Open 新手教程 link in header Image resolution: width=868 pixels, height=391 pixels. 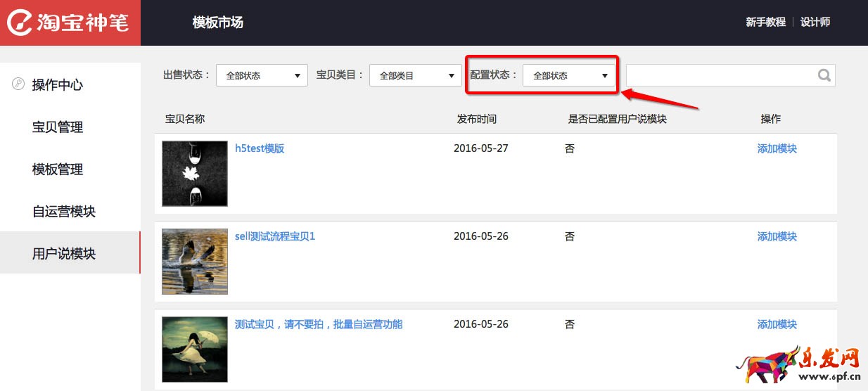pos(765,22)
